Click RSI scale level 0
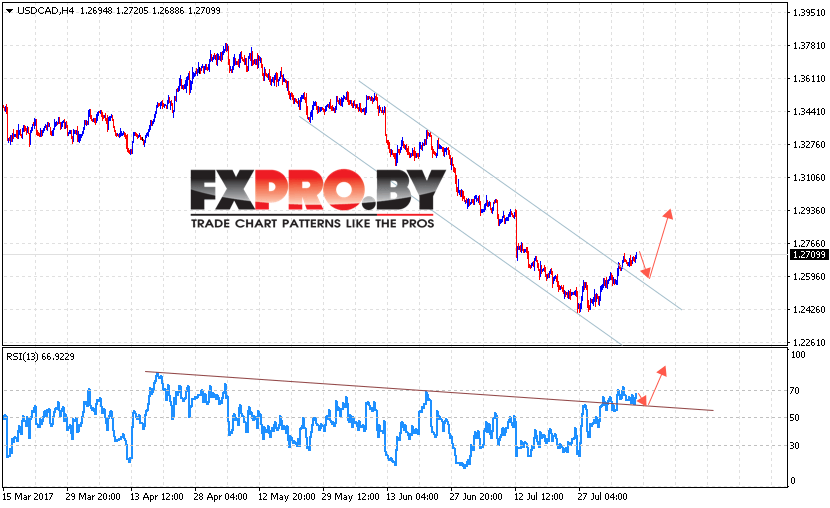 tap(792, 480)
